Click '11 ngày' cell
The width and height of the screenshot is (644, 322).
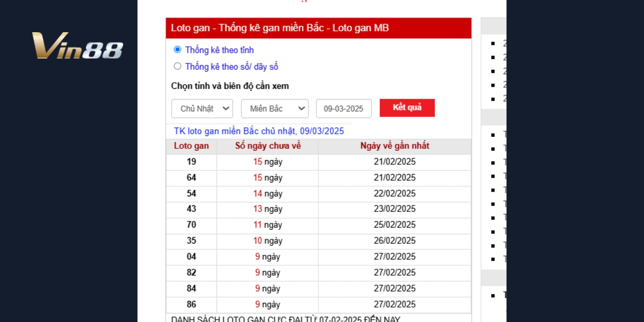[x=268, y=225]
